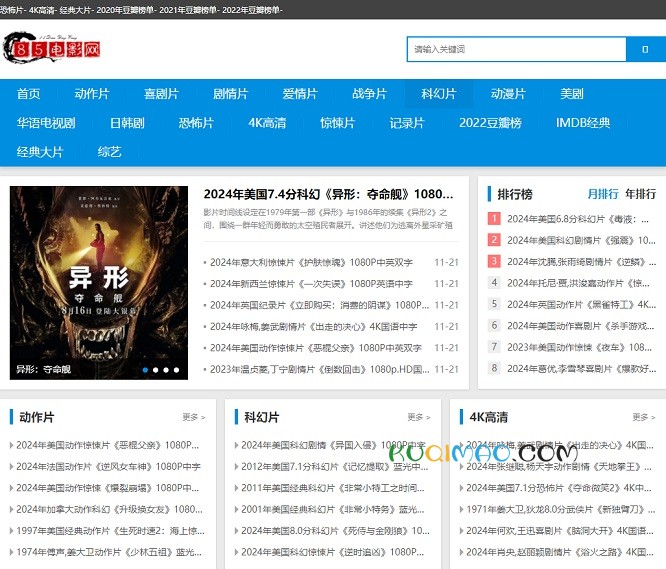Image resolution: width=666 pixels, height=569 pixels.
Task: Click the search submit button icon
Action: 646,49
